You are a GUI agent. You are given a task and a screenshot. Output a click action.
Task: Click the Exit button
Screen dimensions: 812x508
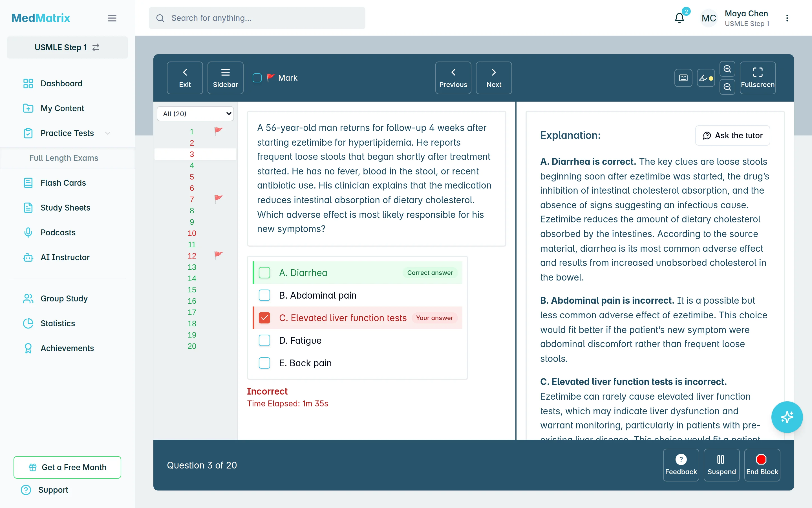[185, 78]
